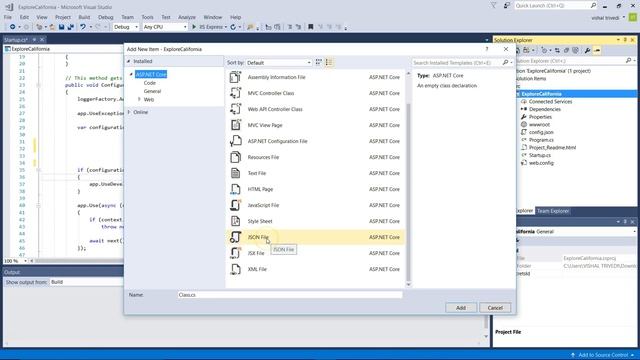The width and height of the screenshot is (640, 360).
Task: Click the Name input field containing Class.cs
Action: [x=290, y=295]
